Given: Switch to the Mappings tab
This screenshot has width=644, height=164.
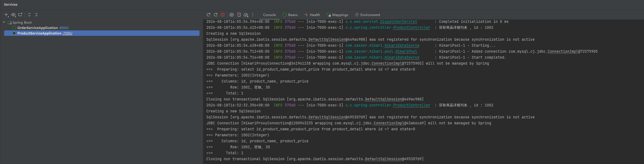Looking at the screenshot, I should coord(337,15).
